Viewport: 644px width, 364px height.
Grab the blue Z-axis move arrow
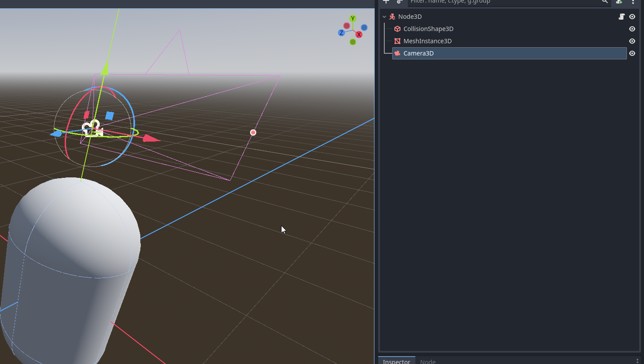[56, 134]
